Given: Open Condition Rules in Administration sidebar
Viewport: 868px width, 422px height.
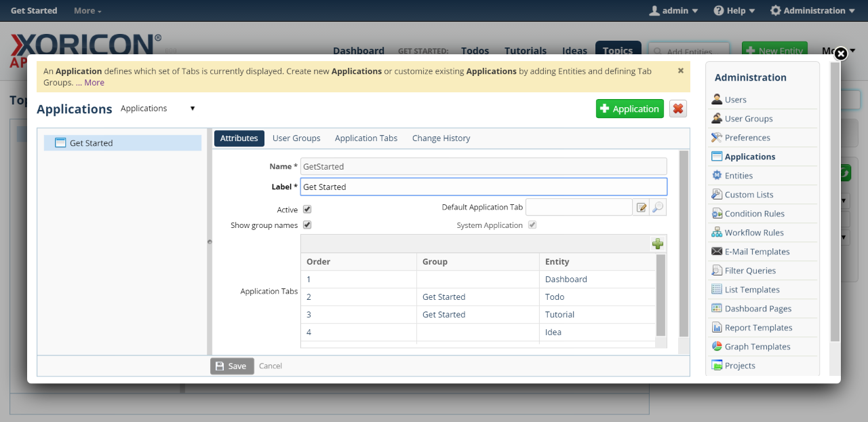Looking at the screenshot, I should [754, 214].
